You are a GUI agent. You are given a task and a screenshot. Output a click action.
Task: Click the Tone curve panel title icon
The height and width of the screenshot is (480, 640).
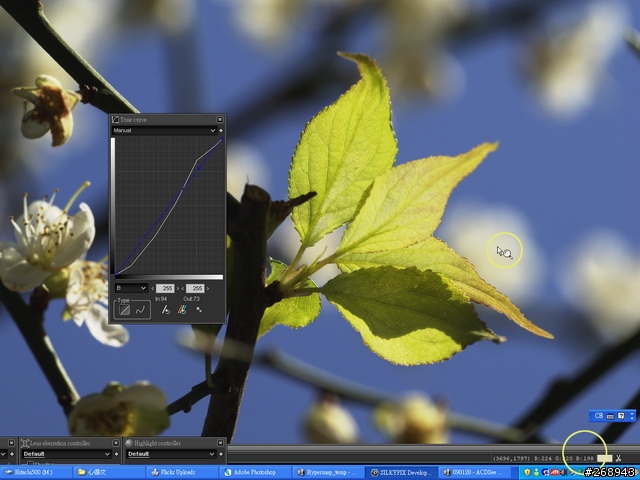point(115,120)
